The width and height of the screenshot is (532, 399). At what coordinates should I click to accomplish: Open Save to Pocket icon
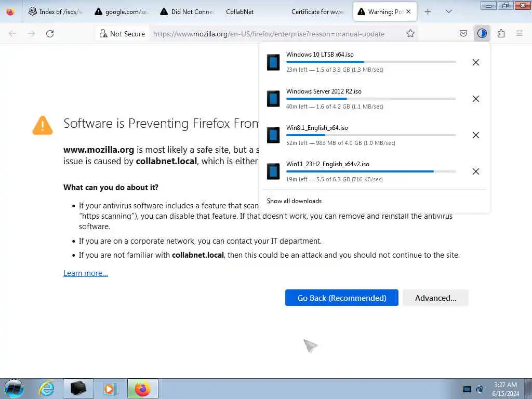click(463, 33)
